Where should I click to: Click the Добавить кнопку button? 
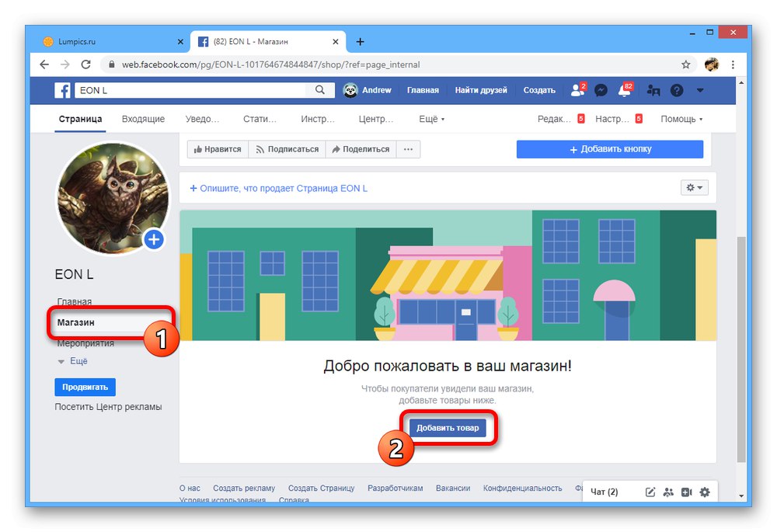[x=609, y=149]
